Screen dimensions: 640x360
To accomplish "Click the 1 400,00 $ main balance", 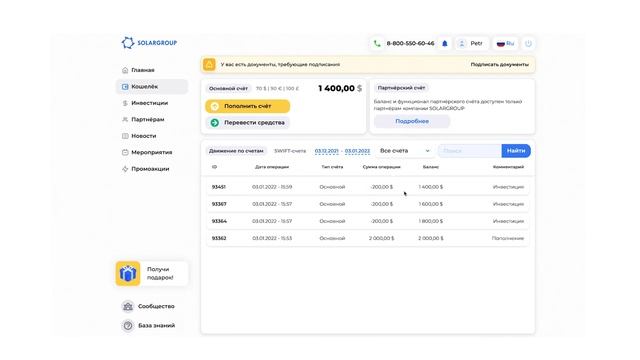I will (340, 89).
